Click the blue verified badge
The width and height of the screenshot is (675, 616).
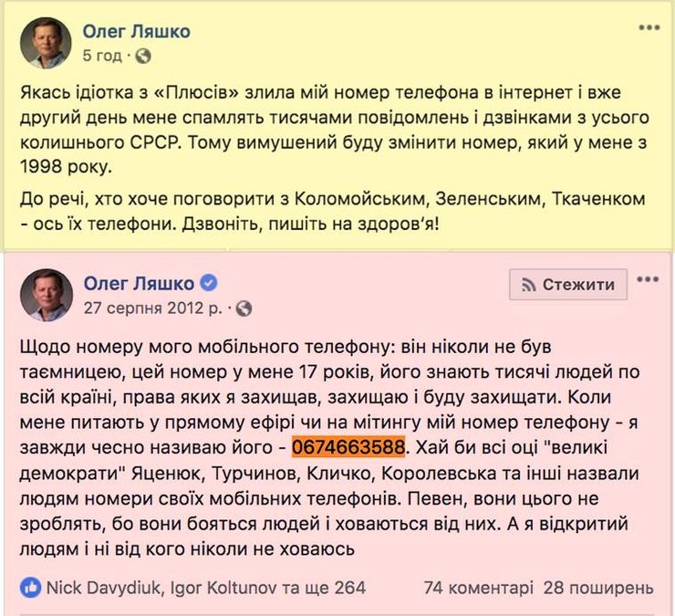208,283
